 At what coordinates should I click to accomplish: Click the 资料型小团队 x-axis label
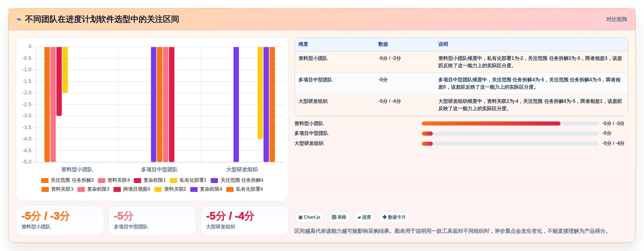[77, 170]
